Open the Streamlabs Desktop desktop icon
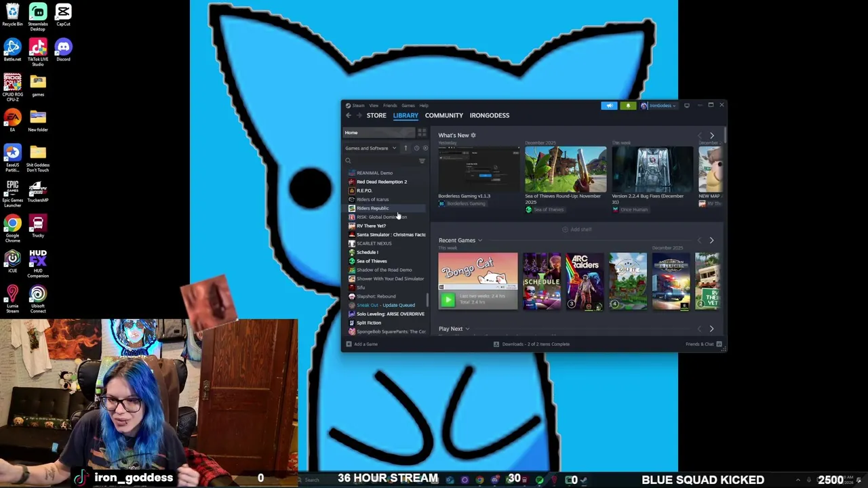 pyautogui.click(x=38, y=16)
